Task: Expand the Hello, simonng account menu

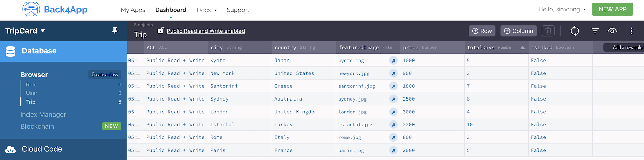Action: click(x=562, y=9)
